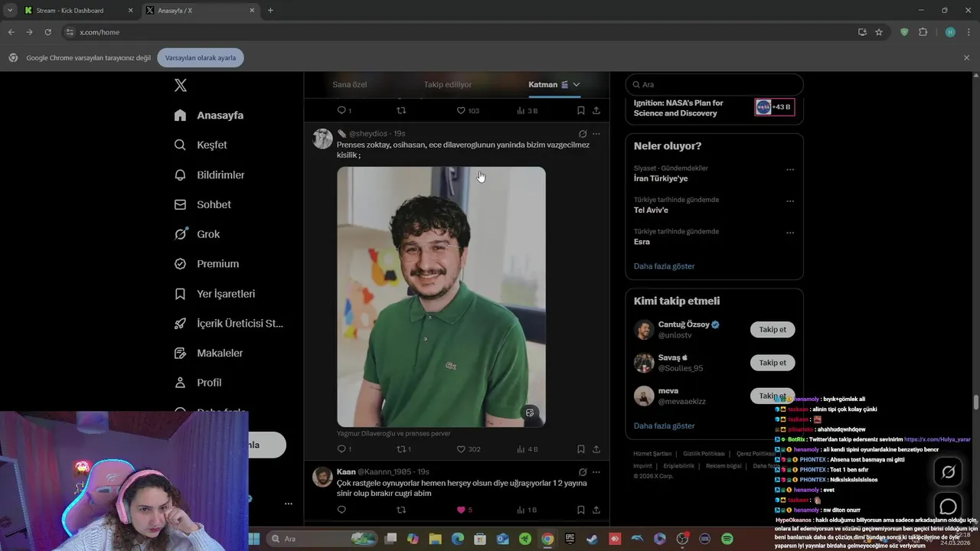Click Daha fazla göster under Neler oluyor
980x551 pixels.
click(x=664, y=266)
